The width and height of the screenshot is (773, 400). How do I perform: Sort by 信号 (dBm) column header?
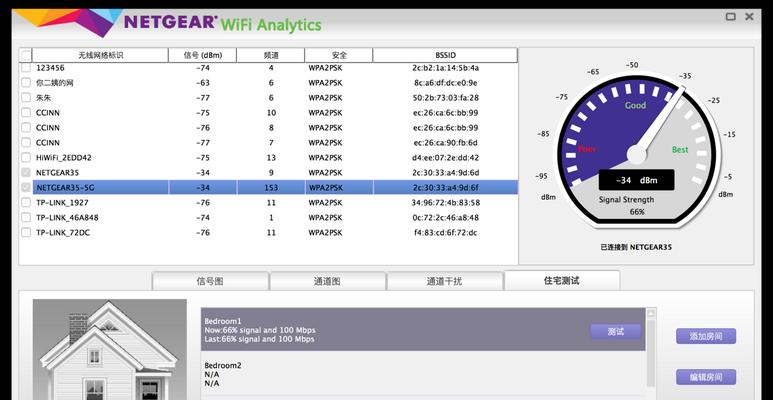coord(203,55)
